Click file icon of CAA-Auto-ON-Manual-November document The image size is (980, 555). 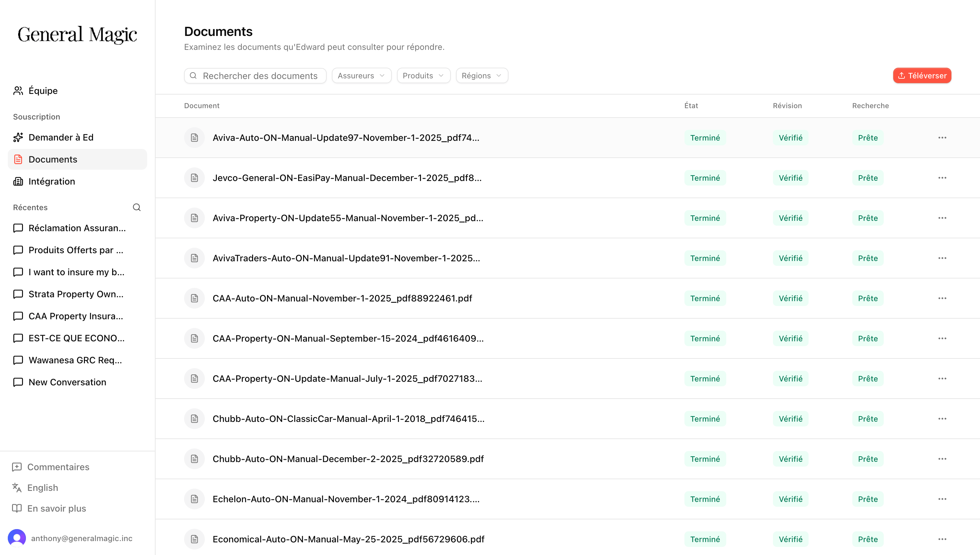coord(194,299)
